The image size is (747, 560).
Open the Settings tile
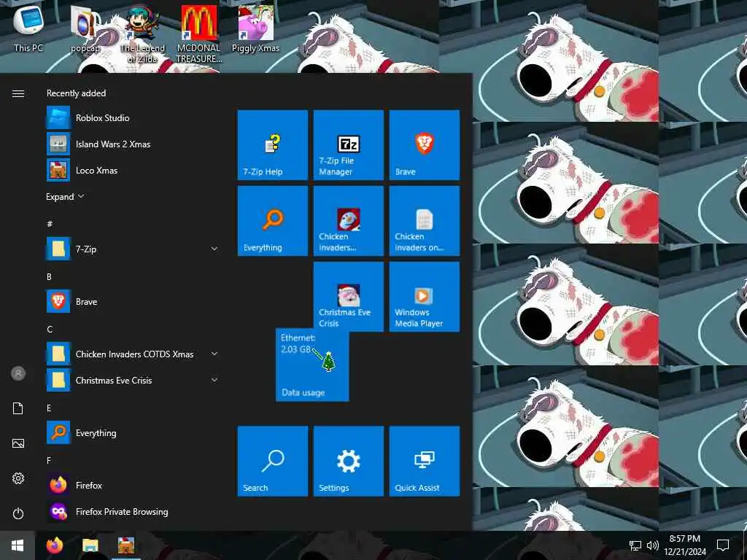348,461
